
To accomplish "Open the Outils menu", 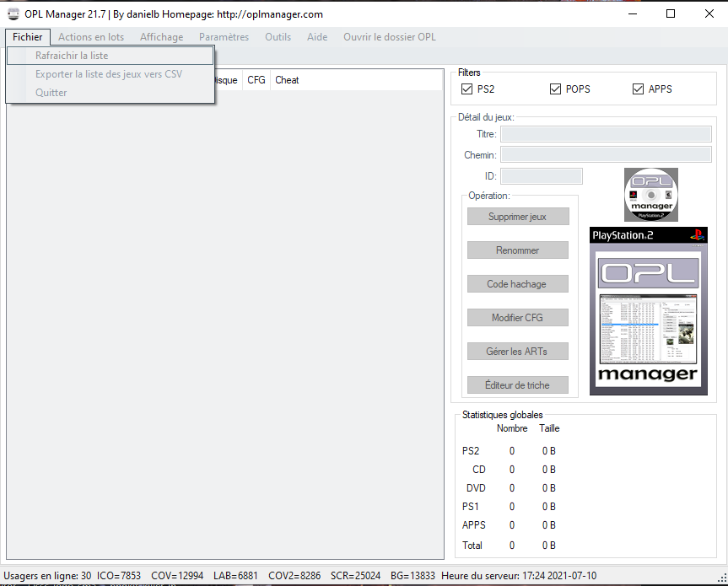I will point(278,37).
